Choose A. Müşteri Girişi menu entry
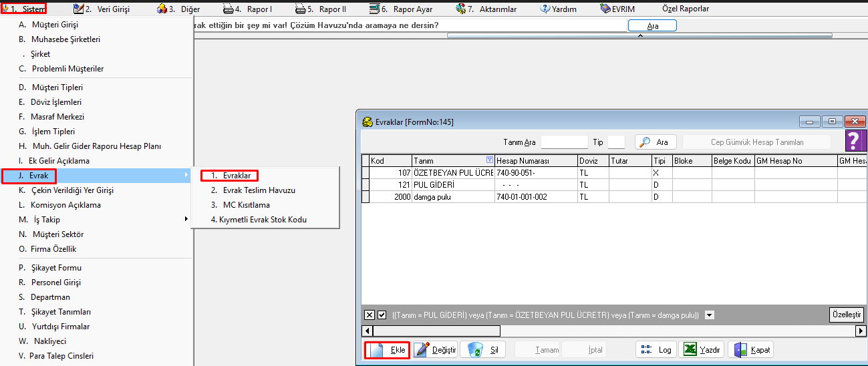The width and height of the screenshot is (868, 366). coord(96,25)
